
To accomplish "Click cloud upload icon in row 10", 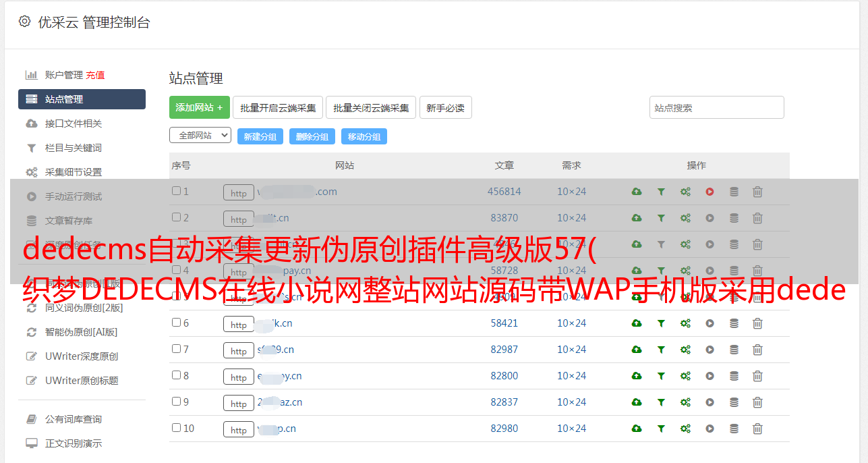I will [637, 429].
